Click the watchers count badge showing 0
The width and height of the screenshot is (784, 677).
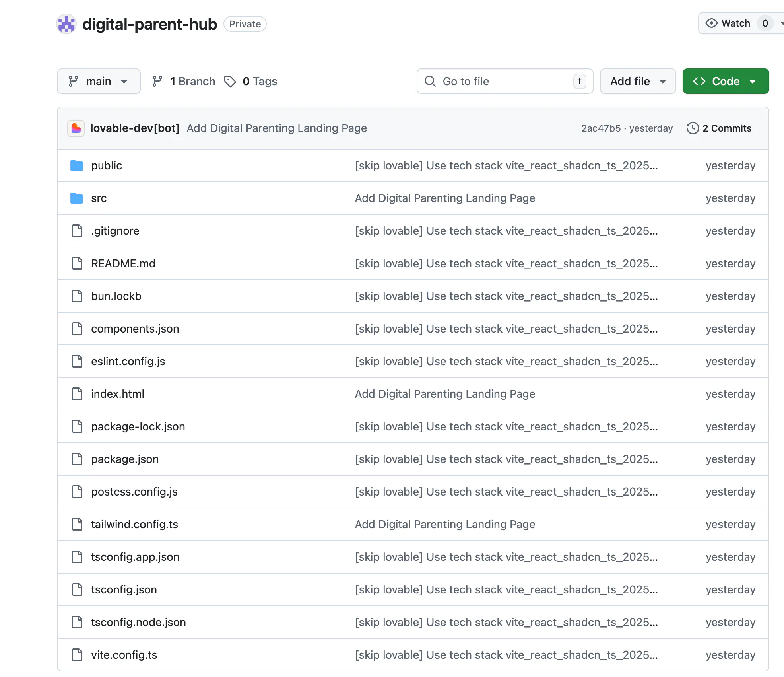pyautogui.click(x=765, y=23)
